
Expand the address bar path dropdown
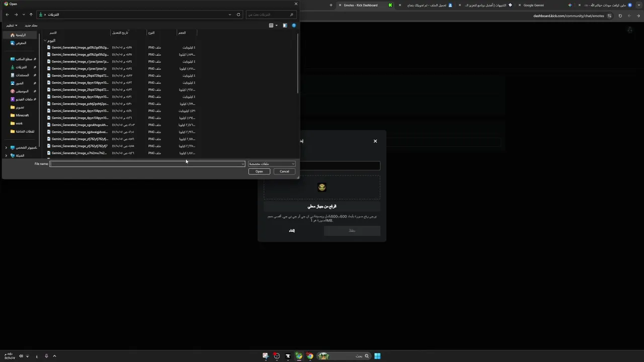230,15
